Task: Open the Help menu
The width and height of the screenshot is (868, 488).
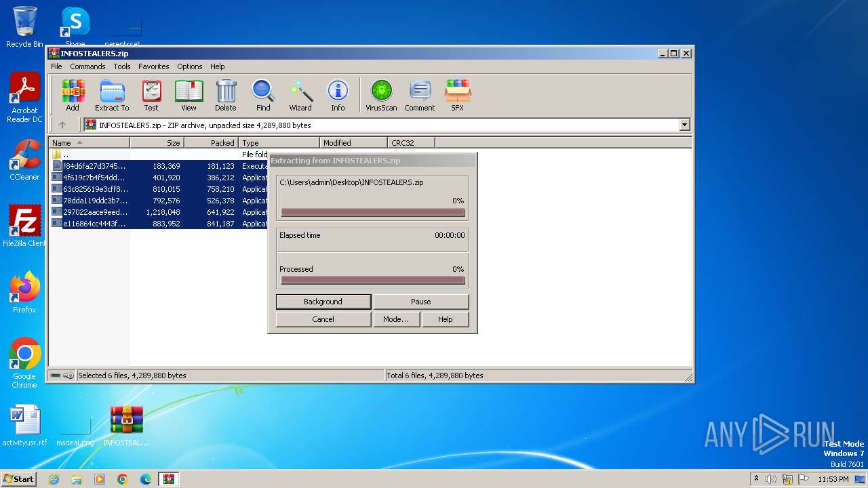Action: [x=217, y=66]
